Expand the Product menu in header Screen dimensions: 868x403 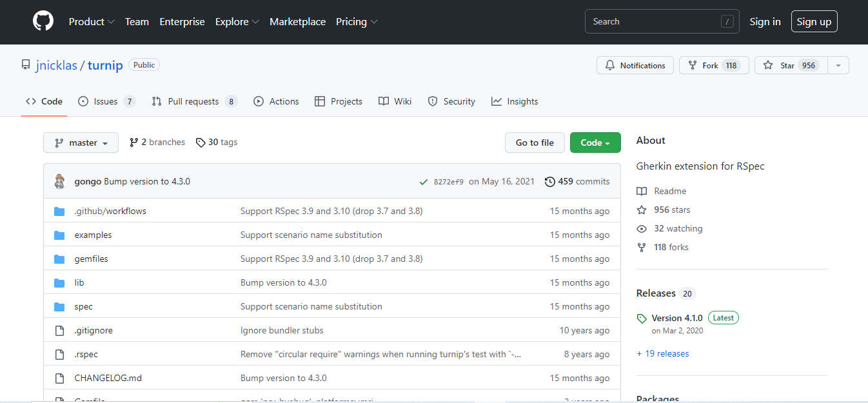[92, 21]
